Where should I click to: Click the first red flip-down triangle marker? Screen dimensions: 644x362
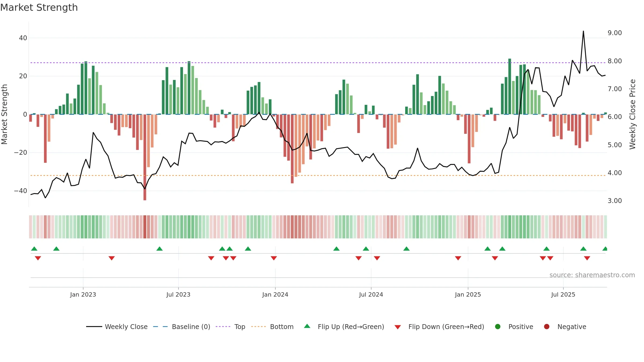[x=38, y=258]
